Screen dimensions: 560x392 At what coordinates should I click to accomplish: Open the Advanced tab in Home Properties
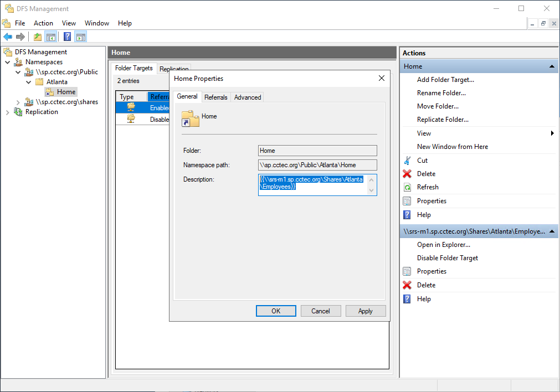tap(247, 97)
